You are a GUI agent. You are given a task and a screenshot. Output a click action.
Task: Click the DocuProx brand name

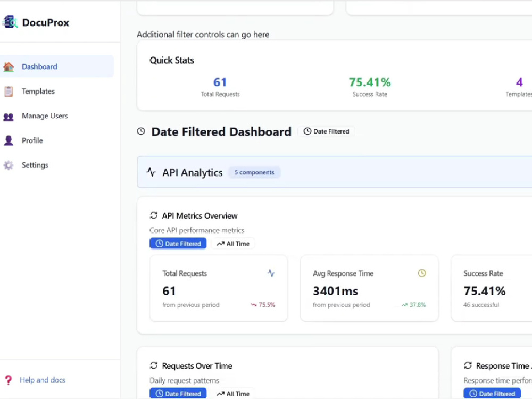[45, 22]
